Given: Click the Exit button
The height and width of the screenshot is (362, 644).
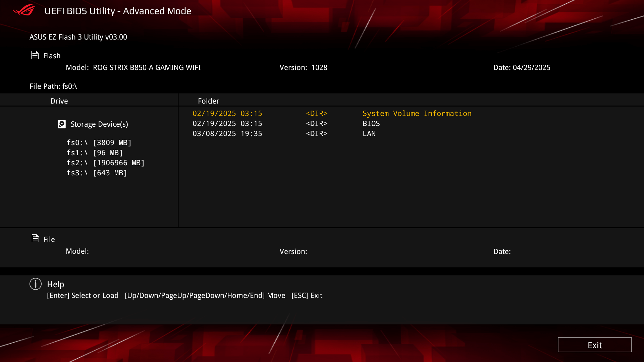Looking at the screenshot, I should tap(595, 345).
